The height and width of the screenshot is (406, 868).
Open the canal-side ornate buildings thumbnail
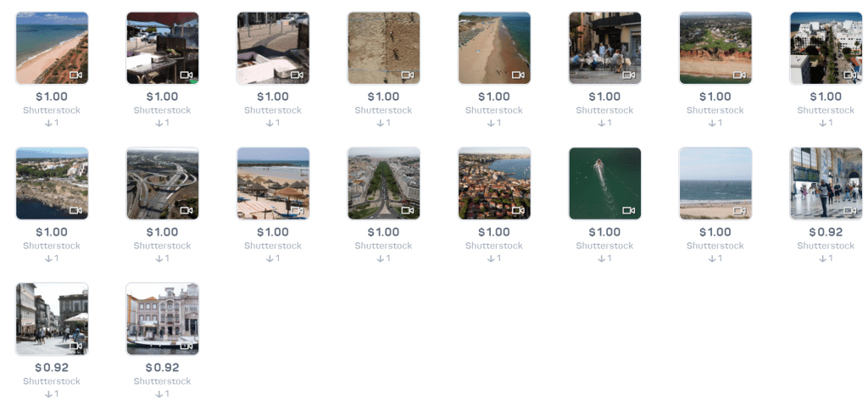(162, 319)
